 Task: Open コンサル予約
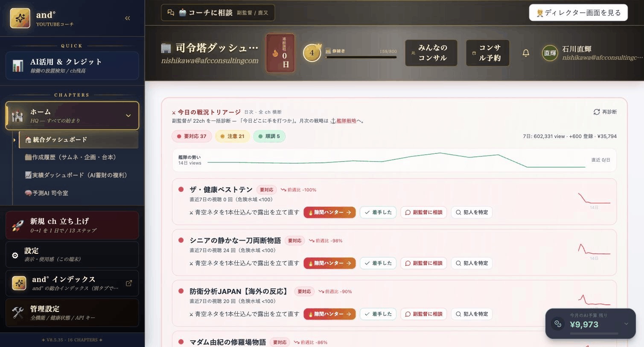(487, 53)
